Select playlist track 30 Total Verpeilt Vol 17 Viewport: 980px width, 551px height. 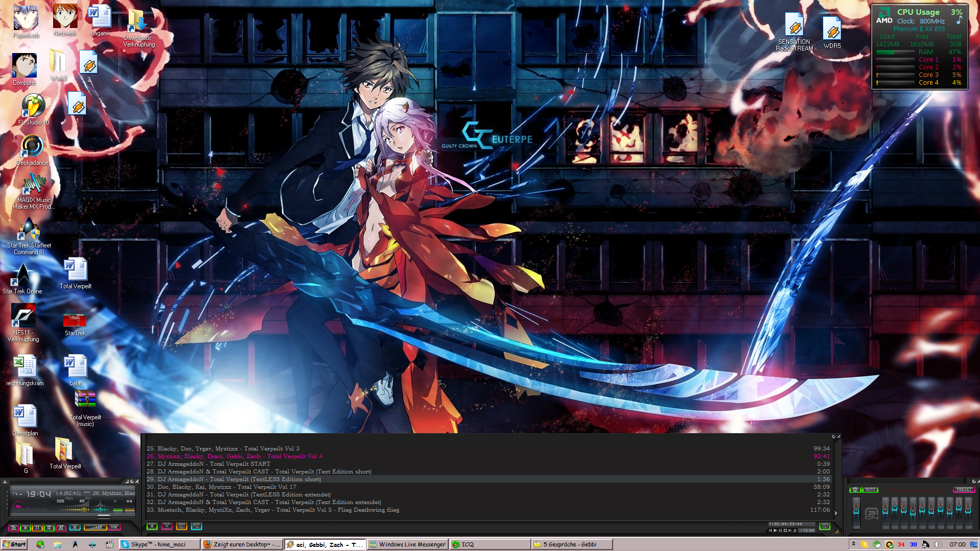(x=227, y=487)
